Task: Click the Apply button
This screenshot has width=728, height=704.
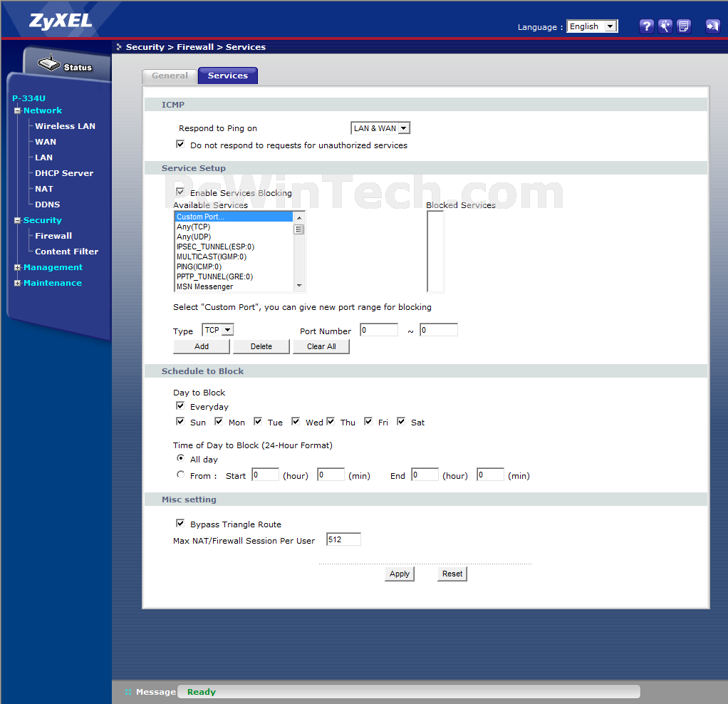Action: point(400,574)
